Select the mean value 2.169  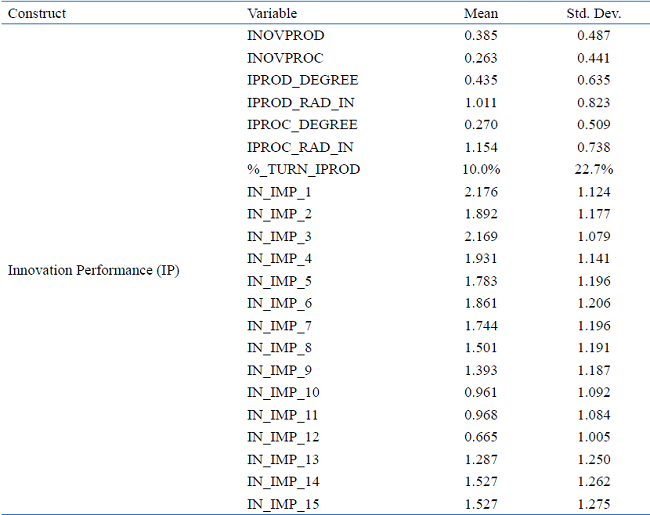point(481,236)
